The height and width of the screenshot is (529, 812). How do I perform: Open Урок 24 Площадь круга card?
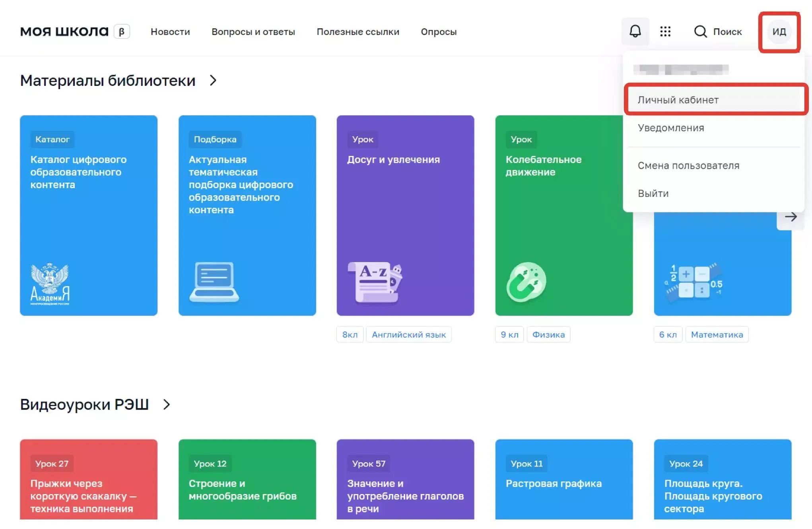point(723,479)
